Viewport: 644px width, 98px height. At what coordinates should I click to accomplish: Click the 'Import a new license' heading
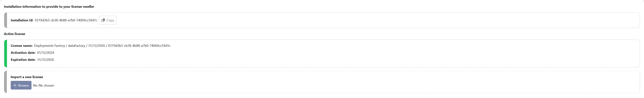click(27, 77)
